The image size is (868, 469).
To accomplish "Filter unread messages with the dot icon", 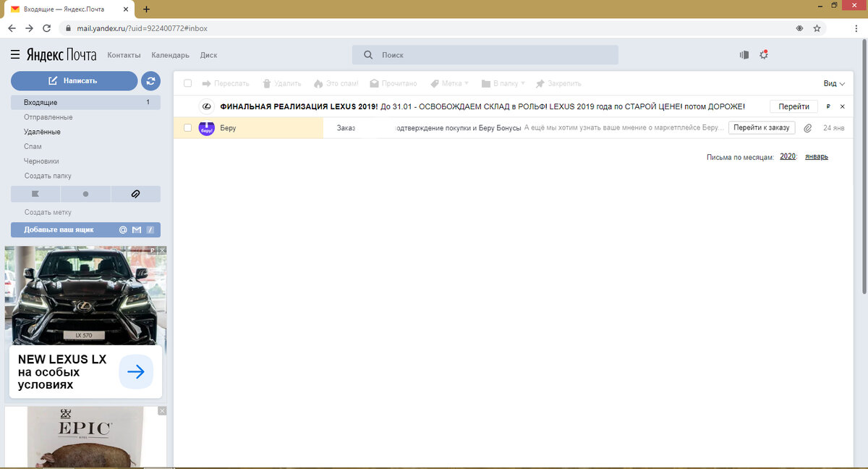I will click(85, 194).
